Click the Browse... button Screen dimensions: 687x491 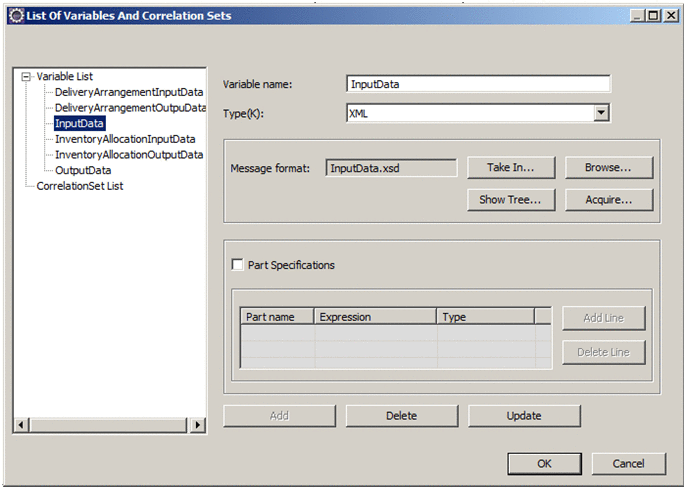pos(609,168)
